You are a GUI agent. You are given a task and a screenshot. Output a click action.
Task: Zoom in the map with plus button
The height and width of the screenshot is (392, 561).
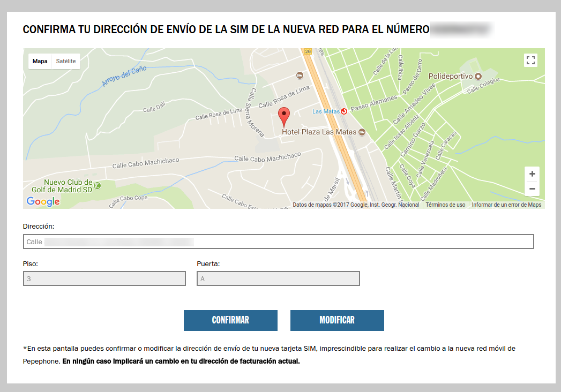click(532, 174)
